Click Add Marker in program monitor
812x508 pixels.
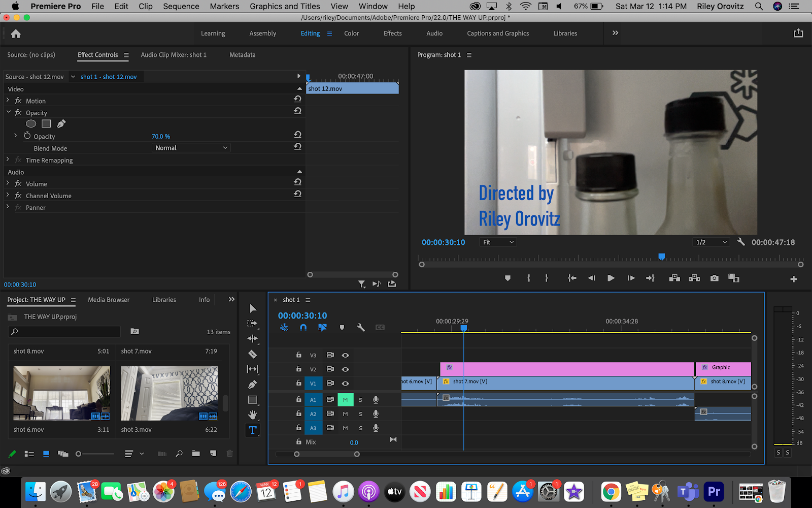point(507,278)
